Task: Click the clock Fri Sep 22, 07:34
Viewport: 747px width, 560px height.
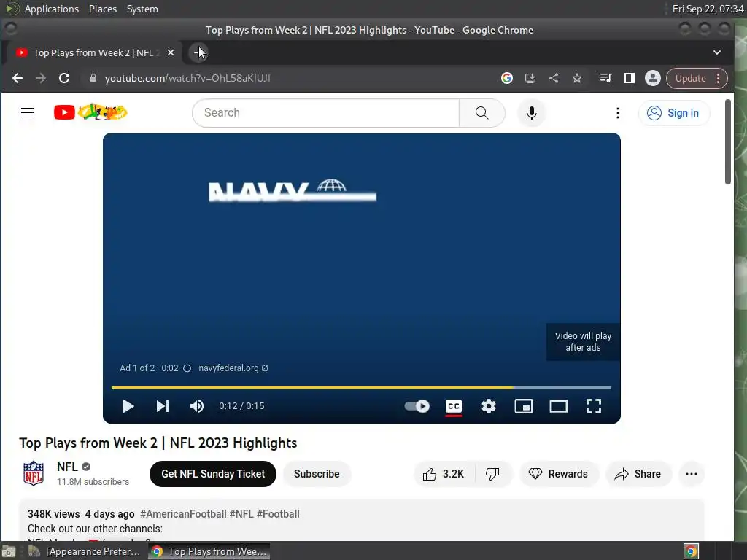Action: point(708,9)
